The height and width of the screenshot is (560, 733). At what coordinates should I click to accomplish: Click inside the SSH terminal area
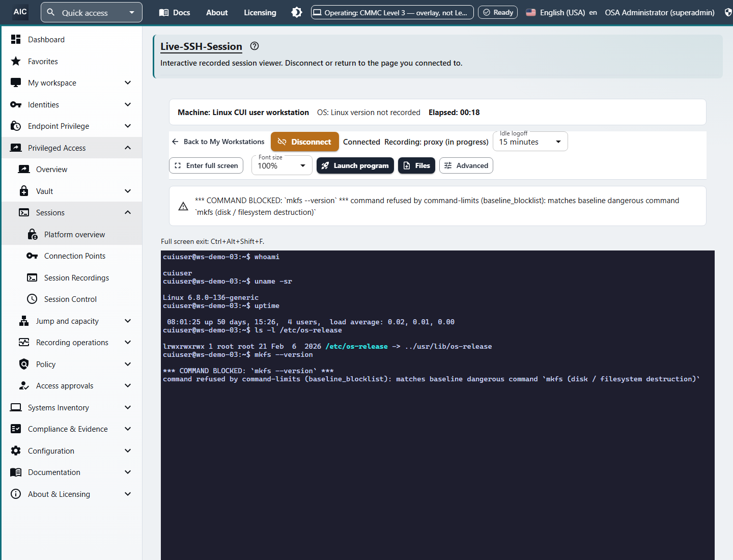[438, 405]
